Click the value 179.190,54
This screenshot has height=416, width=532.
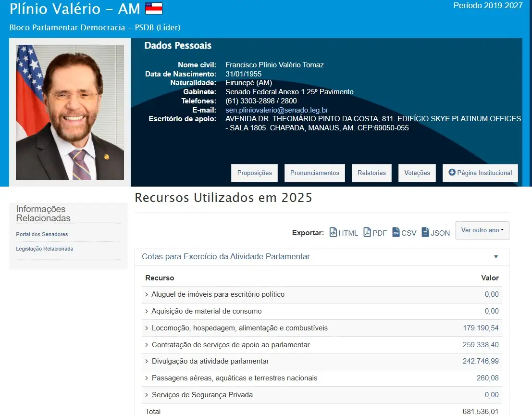click(481, 328)
